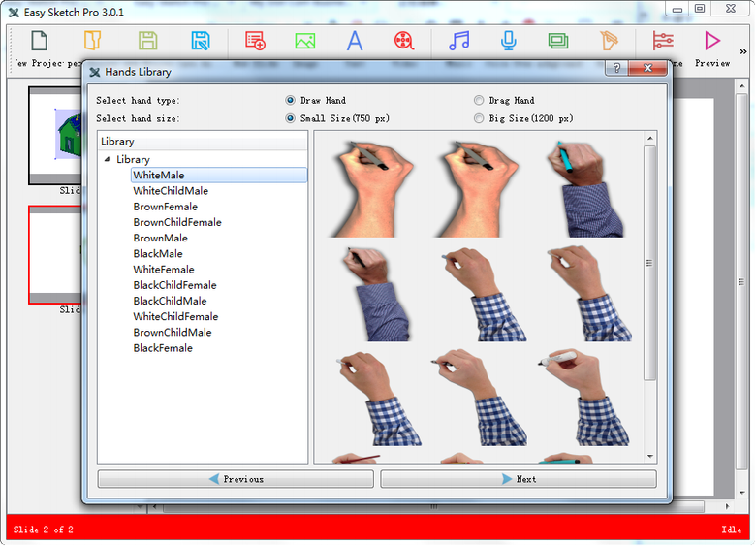Select BrownFemale in the library tree
The height and width of the screenshot is (546, 756).
(x=165, y=207)
